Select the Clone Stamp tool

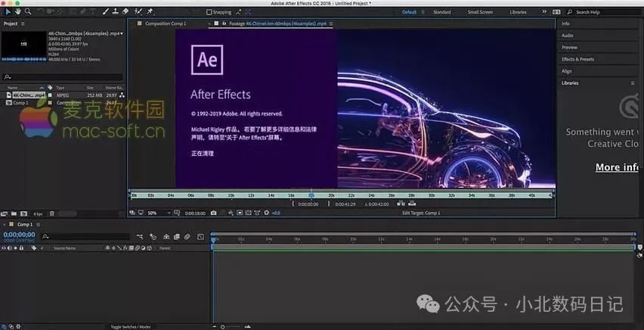pyautogui.click(x=116, y=11)
